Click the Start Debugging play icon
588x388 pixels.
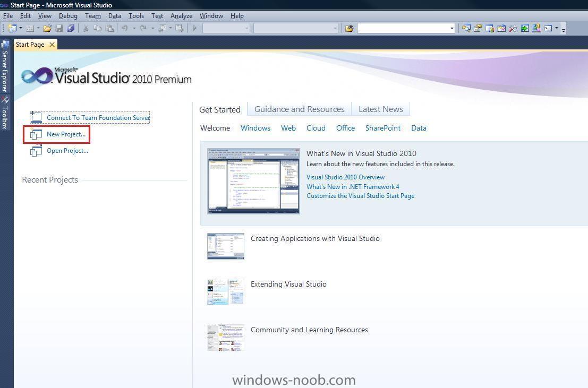(194, 28)
